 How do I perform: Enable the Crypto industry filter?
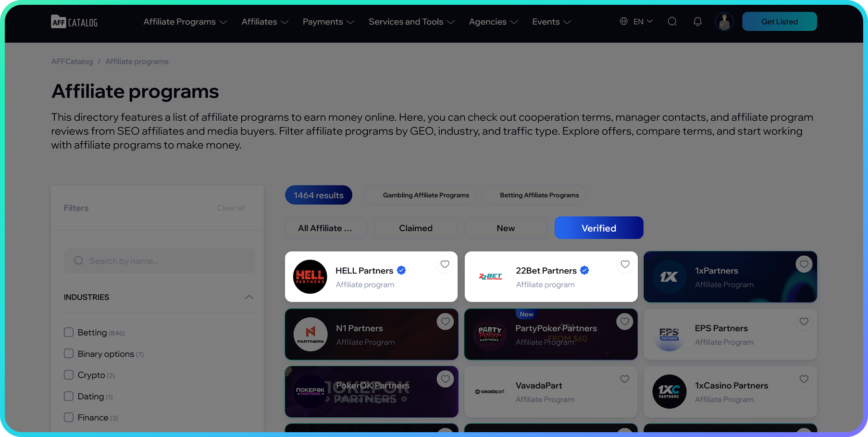pos(69,375)
